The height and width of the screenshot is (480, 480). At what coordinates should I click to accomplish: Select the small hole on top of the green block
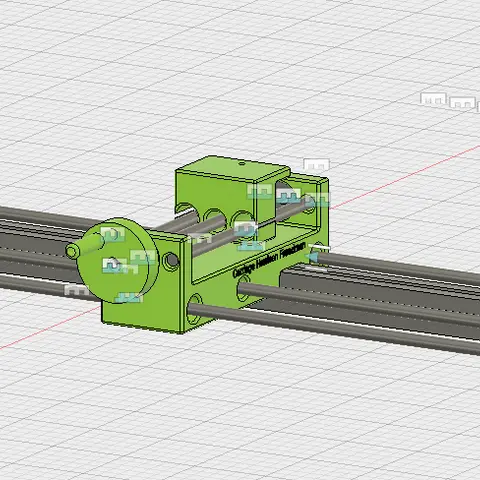[242, 164]
